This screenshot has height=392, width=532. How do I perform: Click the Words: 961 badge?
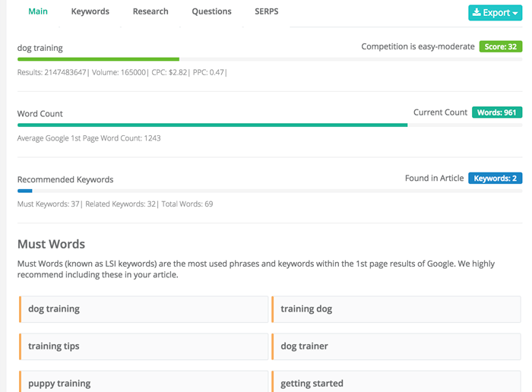point(497,112)
